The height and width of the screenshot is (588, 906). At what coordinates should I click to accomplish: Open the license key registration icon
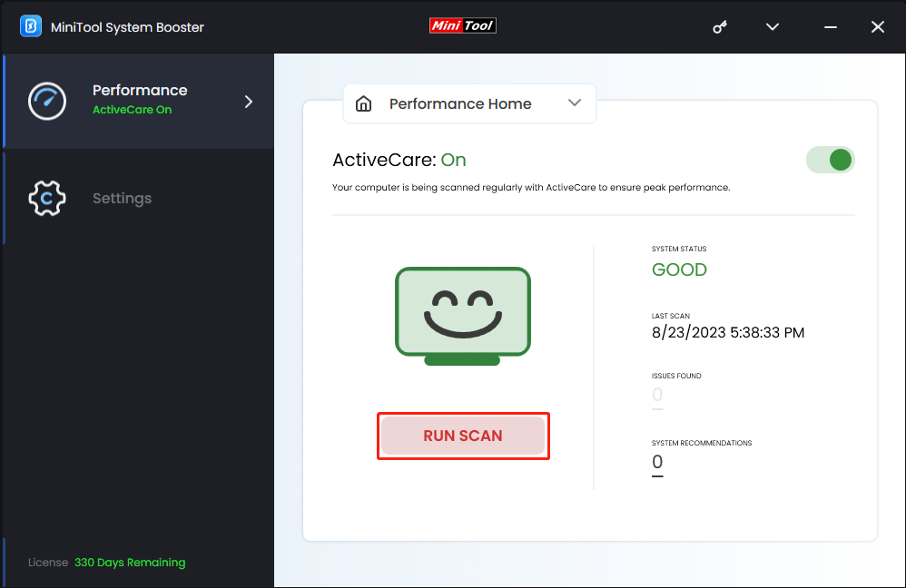click(x=719, y=26)
